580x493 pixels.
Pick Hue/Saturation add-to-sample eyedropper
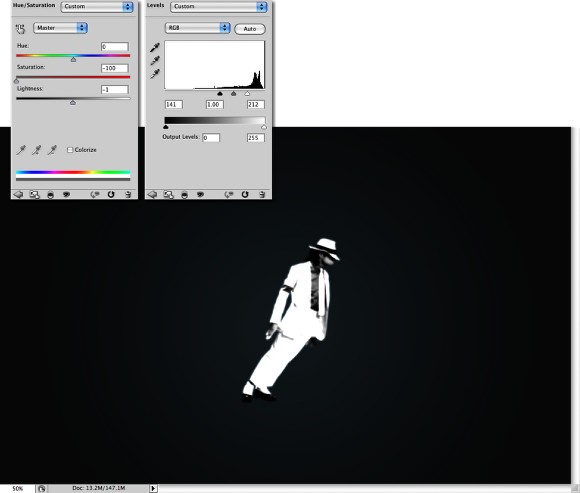tap(36, 150)
